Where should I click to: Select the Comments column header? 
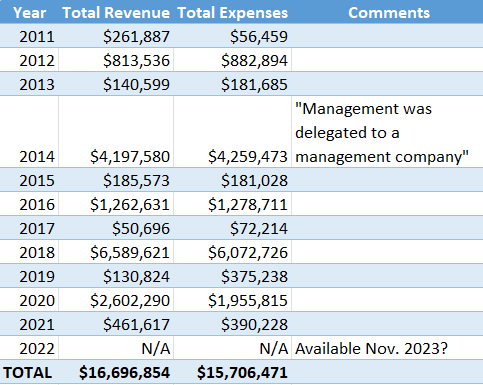point(387,12)
